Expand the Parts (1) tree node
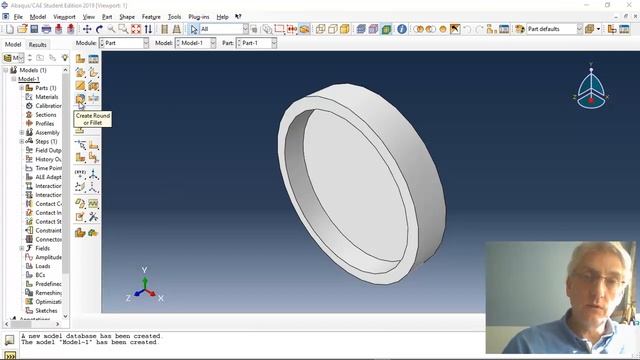The image size is (640, 360). (x=22, y=88)
